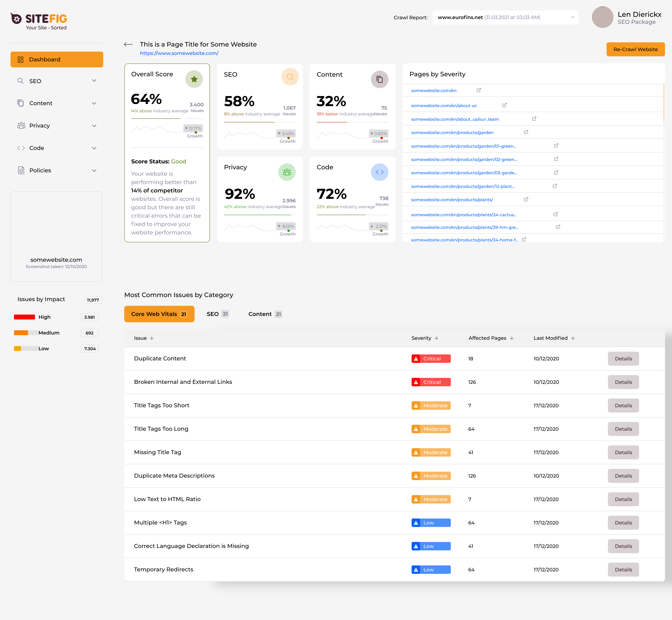The width and height of the screenshot is (672, 620).
Task: Click the Re-Crawl Website button
Action: pyautogui.click(x=636, y=49)
